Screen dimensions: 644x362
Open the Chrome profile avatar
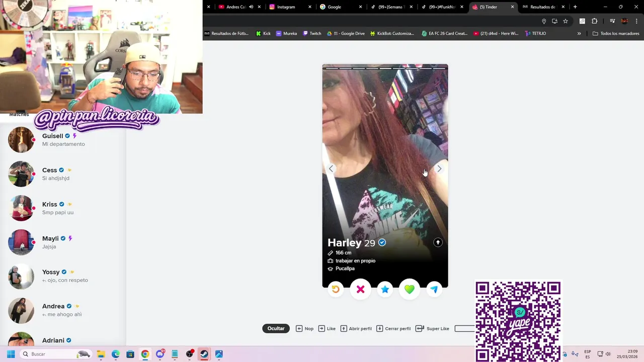point(624,21)
